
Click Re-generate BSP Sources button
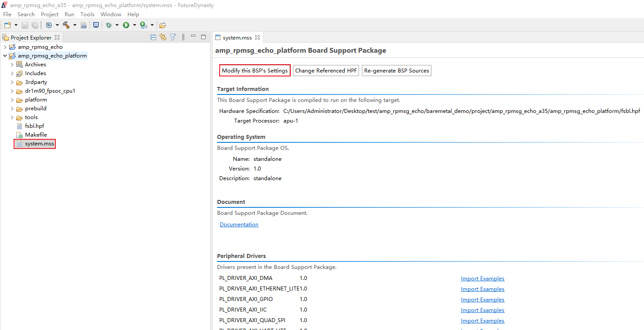point(396,71)
